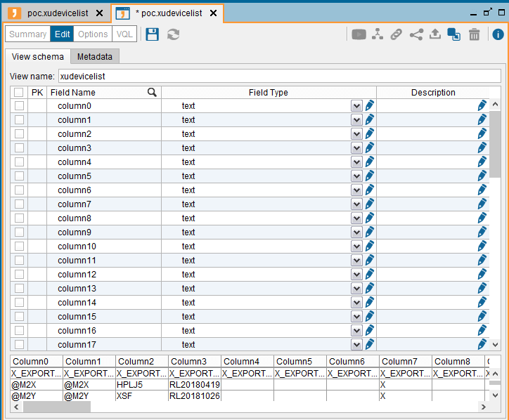This screenshot has height=420, width=509.
Task: Edit description pencil for column14
Action: (x=482, y=302)
